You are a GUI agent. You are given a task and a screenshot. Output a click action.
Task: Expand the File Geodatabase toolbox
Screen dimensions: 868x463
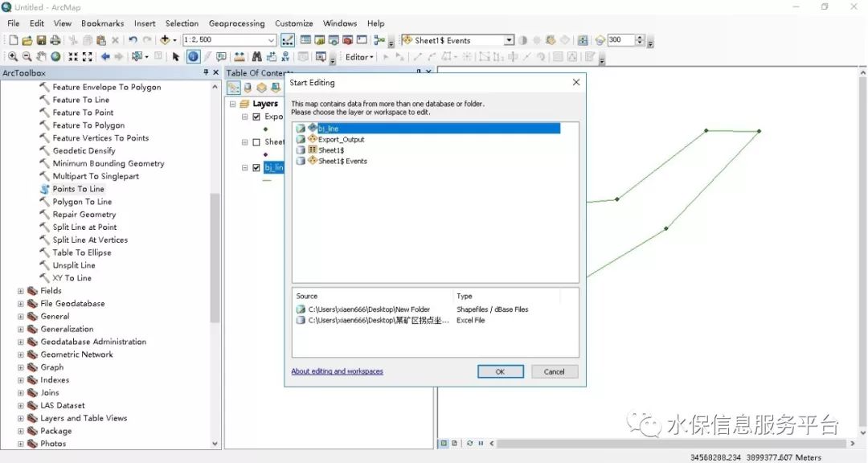pyautogui.click(x=20, y=304)
